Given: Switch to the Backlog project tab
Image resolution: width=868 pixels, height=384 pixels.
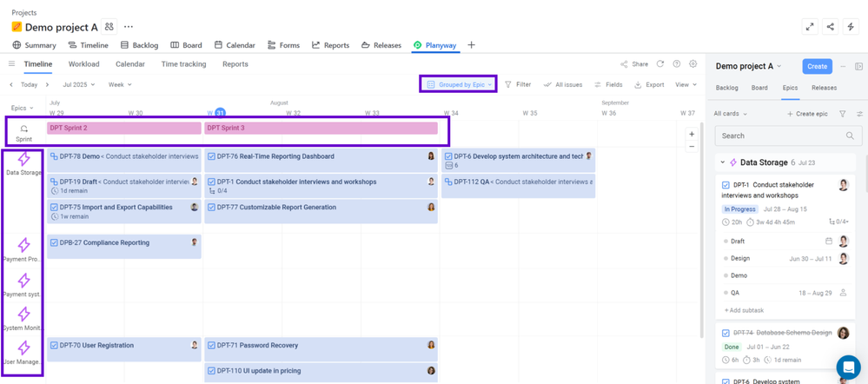Looking at the screenshot, I should (139, 45).
